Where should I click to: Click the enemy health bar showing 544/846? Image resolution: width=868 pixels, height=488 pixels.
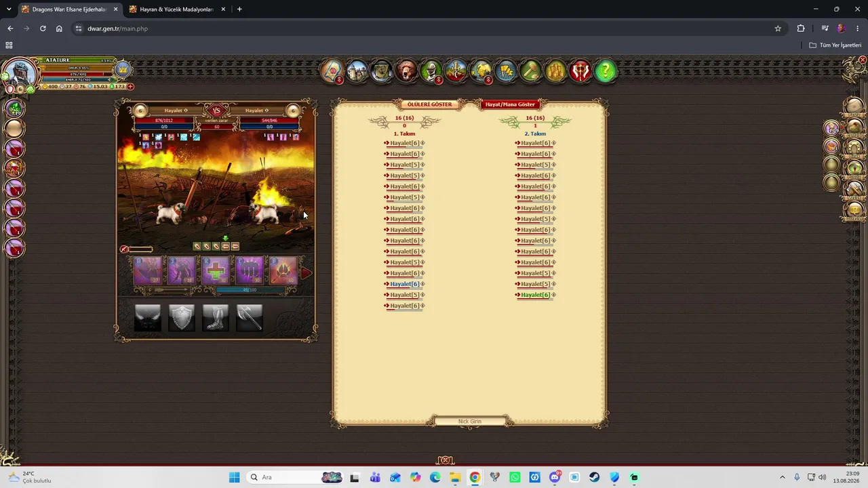click(x=269, y=121)
